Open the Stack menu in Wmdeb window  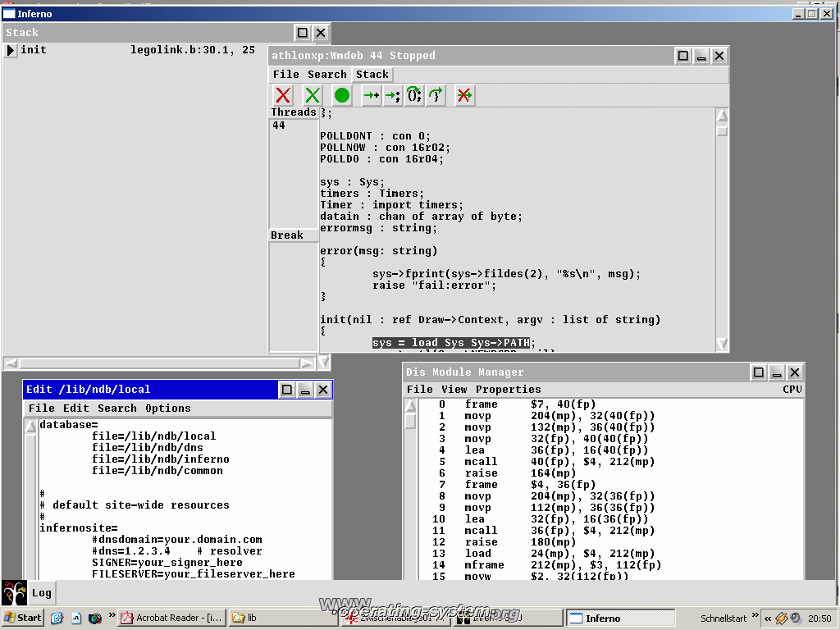[372, 75]
